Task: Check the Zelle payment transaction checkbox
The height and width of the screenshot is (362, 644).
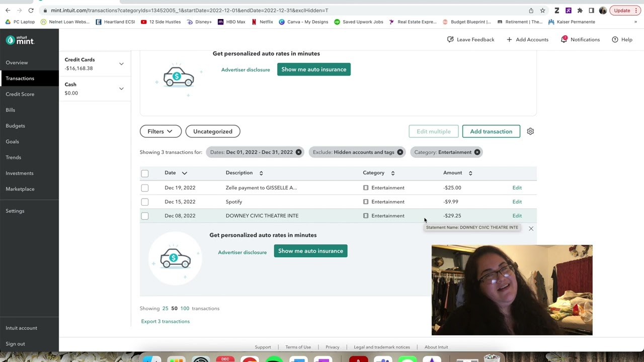Action: coord(145,188)
